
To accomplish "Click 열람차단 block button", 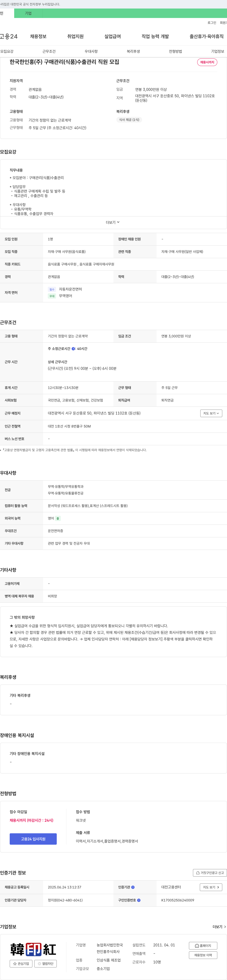I will [x=46, y=964].
